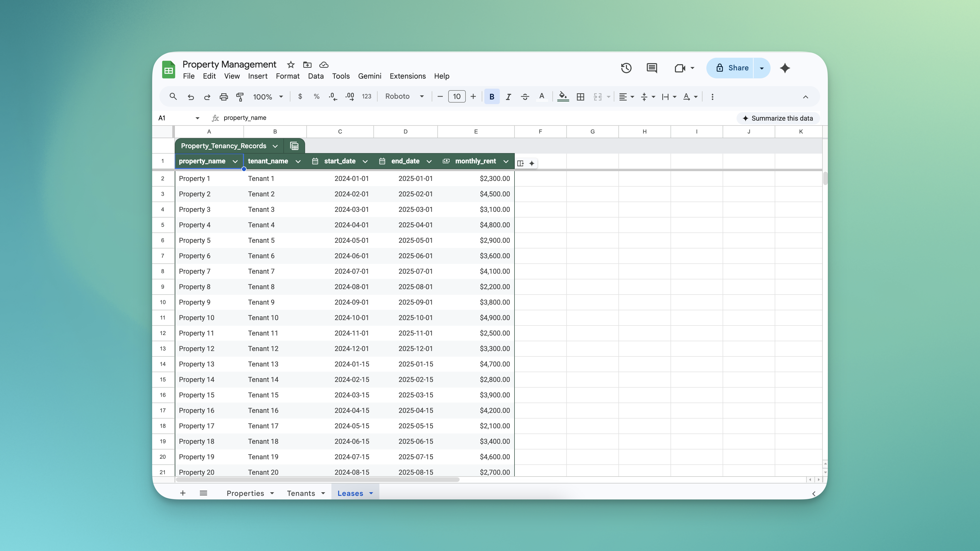Open the Extensions menu
Viewport: 980px width, 551px height.
[x=407, y=76]
